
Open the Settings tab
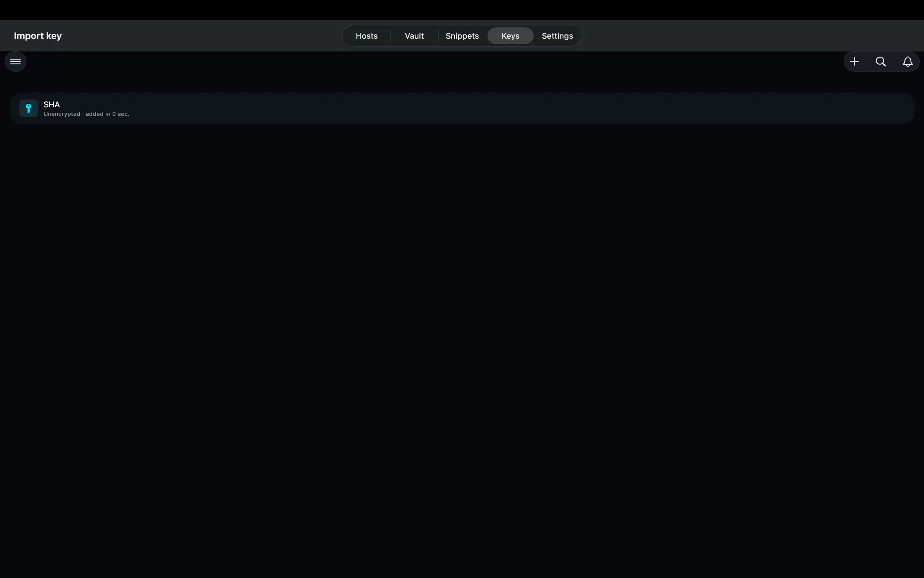[557, 36]
